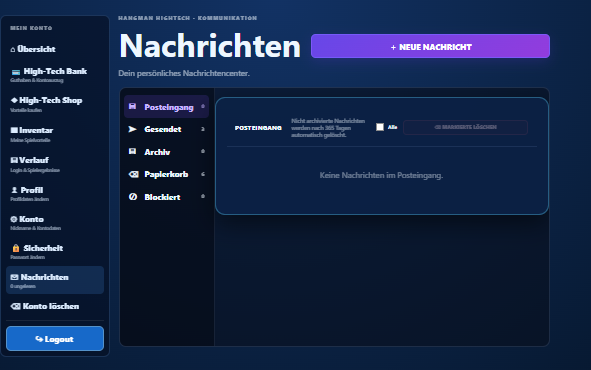
Task: Compose with the Neue Nachricht button
Action: point(430,46)
